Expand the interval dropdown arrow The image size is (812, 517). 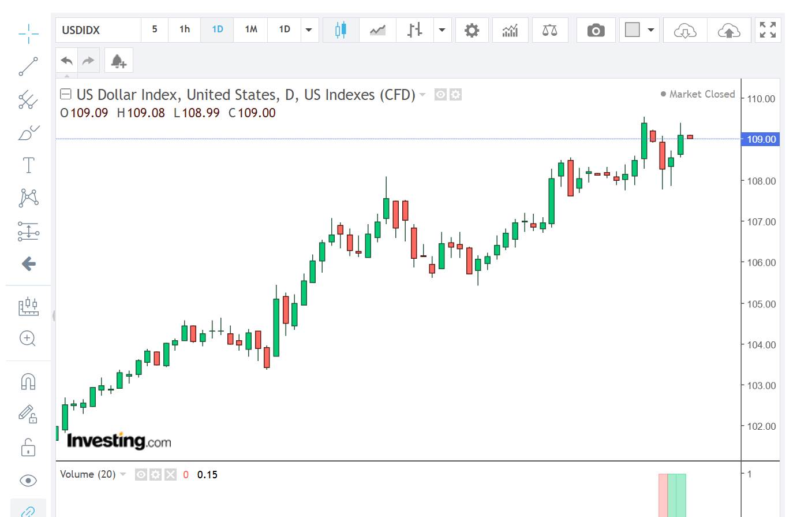(x=309, y=29)
